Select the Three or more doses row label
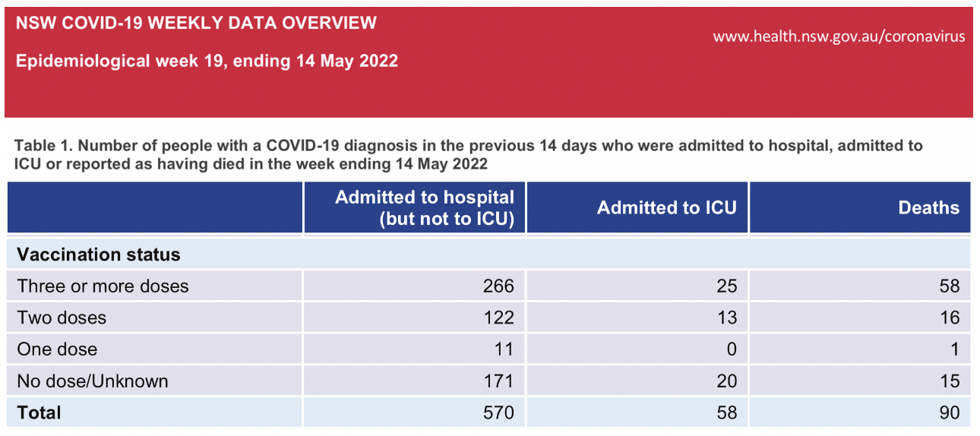980x436 pixels. 103,286
